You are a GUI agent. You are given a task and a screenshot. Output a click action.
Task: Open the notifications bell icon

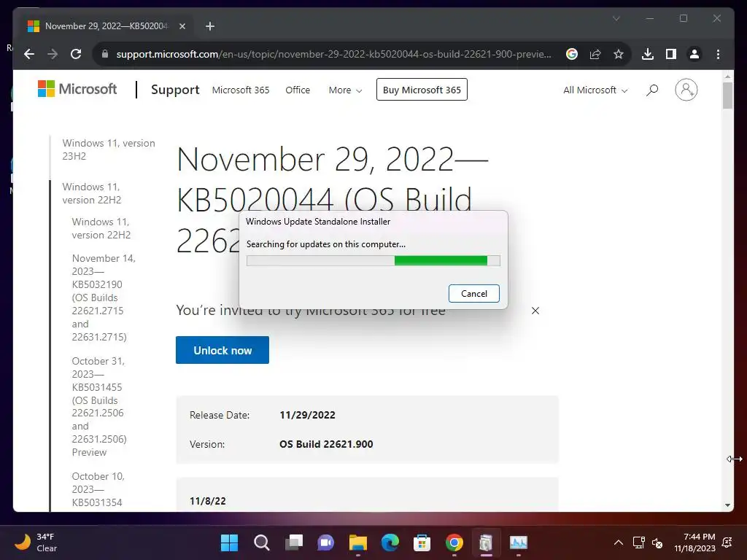click(x=727, y=542)
